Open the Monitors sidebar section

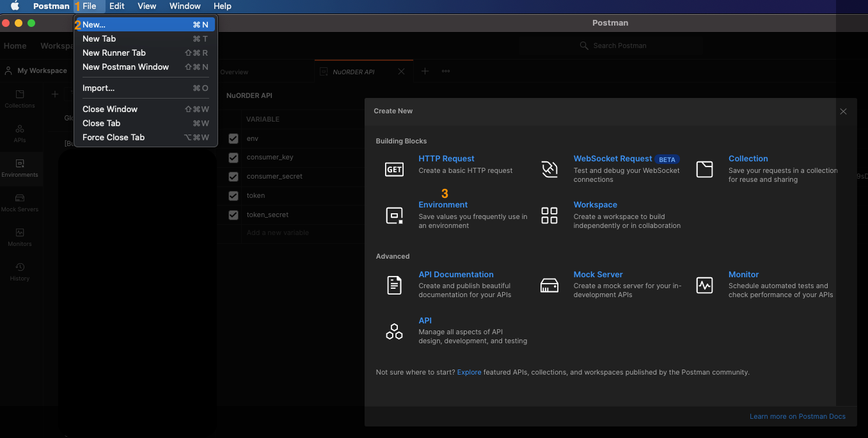point(20,238)
